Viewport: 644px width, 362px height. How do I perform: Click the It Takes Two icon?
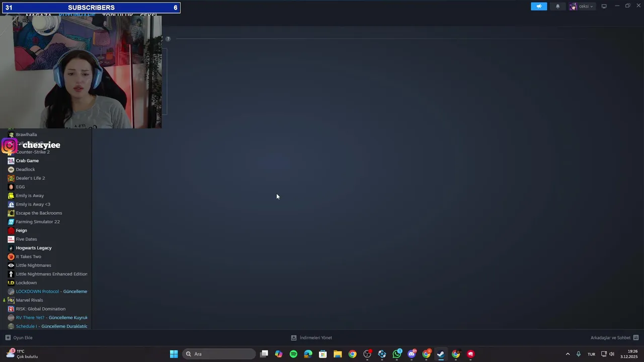click(x=11, y=257)
